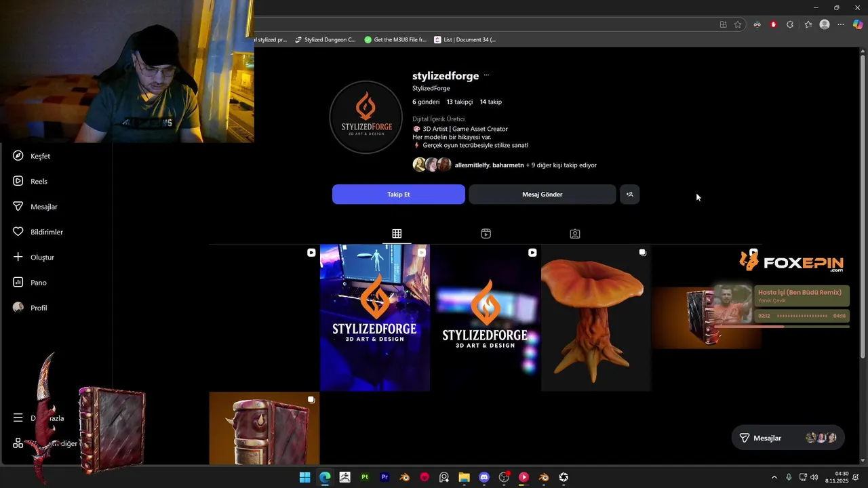Open the blurred-background StylizedForge logo reel
This screenshot has width=868, height=488.
tap(486, 318)
